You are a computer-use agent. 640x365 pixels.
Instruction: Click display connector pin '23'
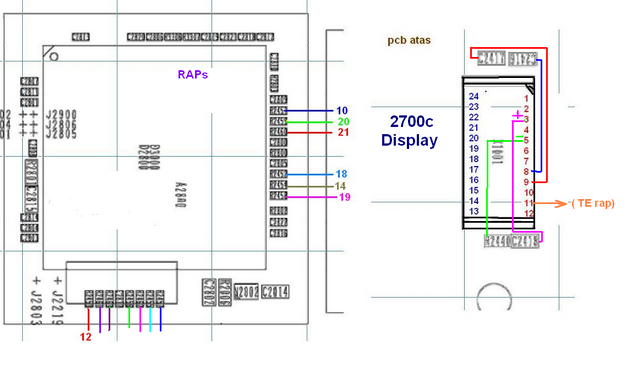(473, 107)
